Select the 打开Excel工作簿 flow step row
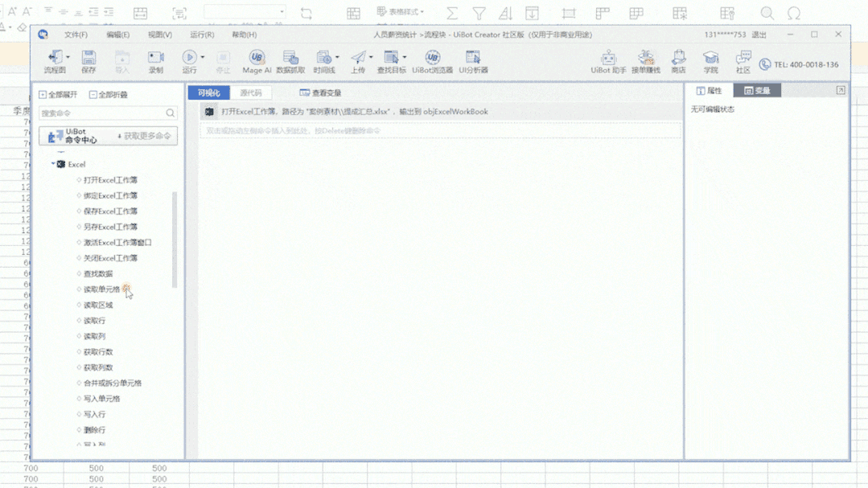The height and width of the screenshot is (488, 868). tap(441, 112)
